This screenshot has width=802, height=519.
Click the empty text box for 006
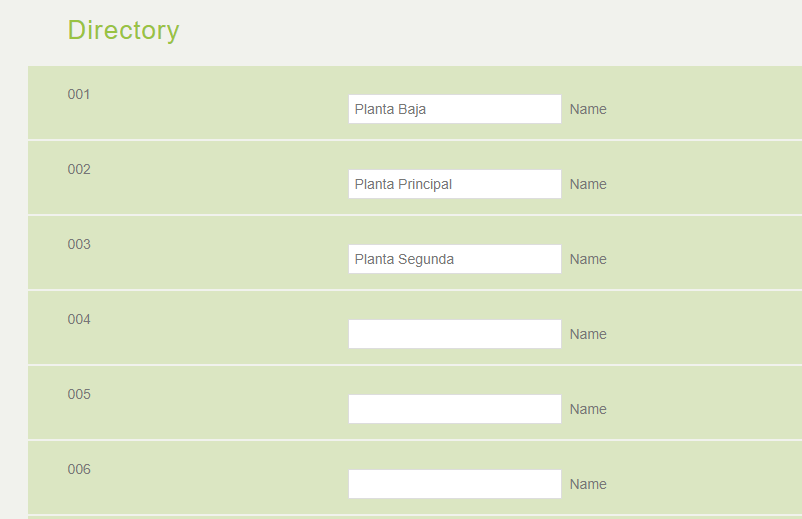pyautogui.click(x=454, y=484)
